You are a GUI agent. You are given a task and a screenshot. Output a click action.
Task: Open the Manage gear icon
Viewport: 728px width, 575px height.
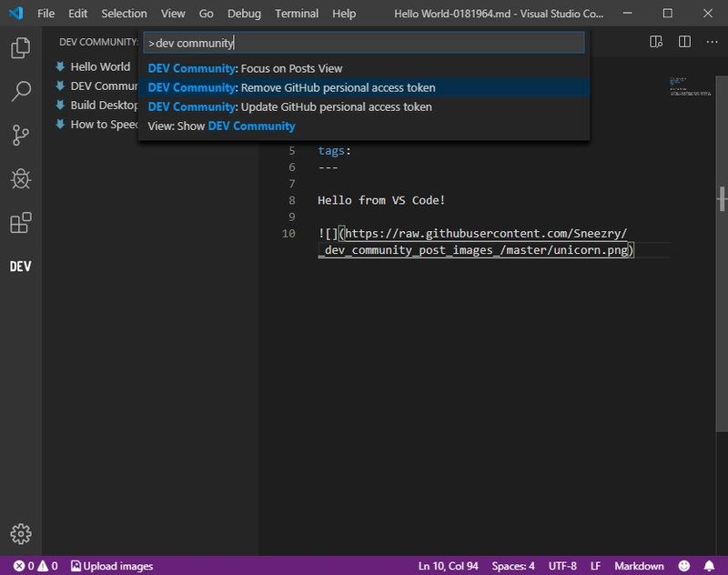tap(20, 534)
